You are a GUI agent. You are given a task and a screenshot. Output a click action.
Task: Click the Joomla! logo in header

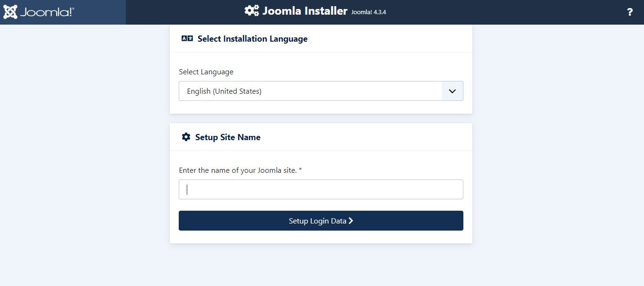coord(39,12)
